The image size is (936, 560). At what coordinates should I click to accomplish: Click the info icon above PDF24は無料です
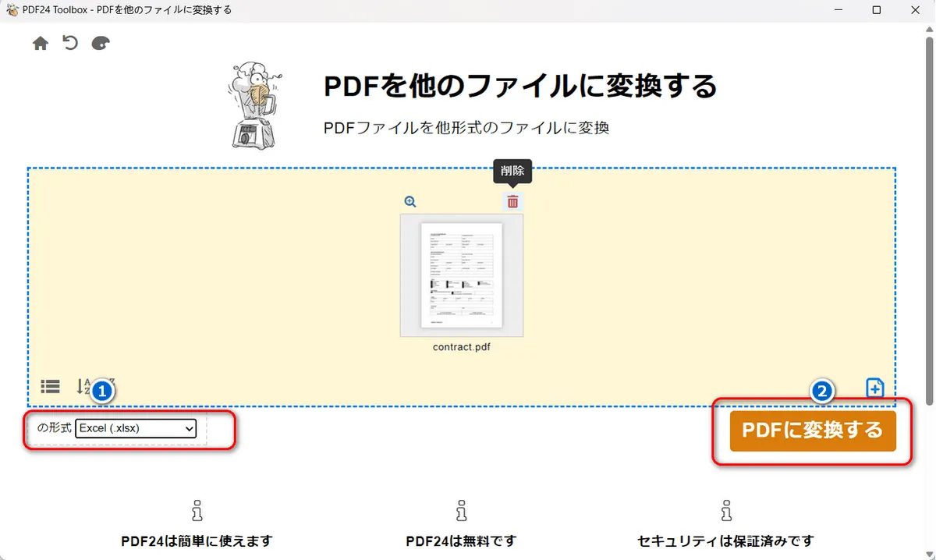point(462,512)
